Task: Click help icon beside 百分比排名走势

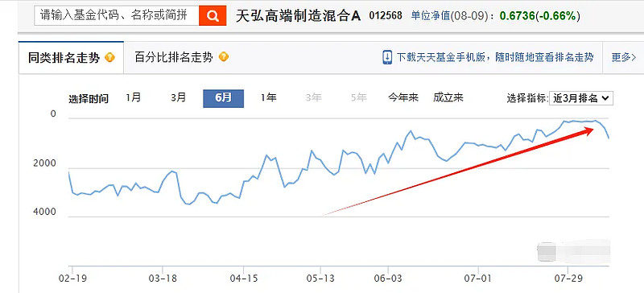Action: 224,57
